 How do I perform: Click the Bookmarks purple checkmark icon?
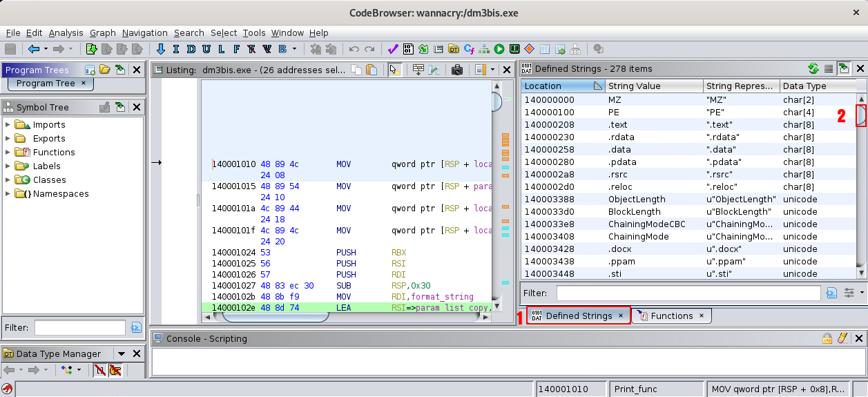pos(392,49)
